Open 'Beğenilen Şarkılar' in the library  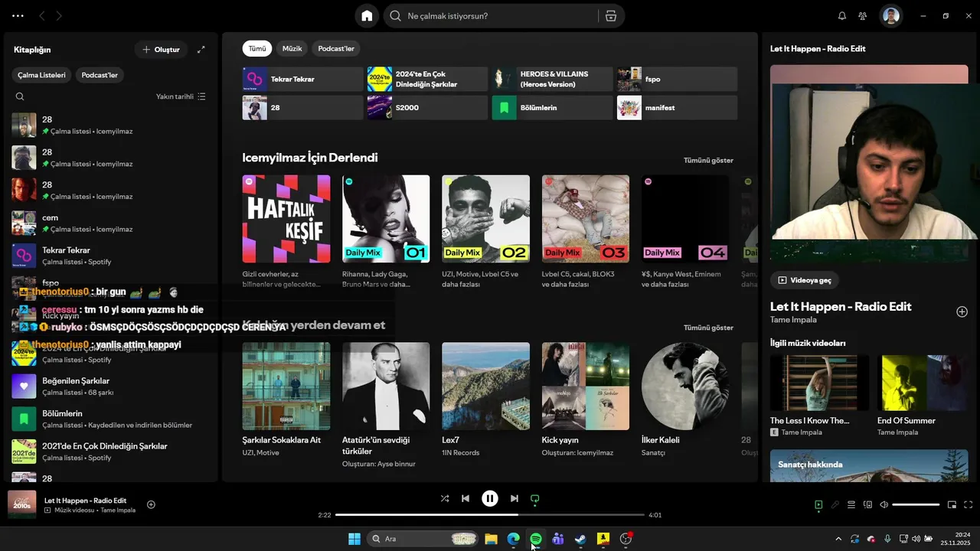pyautogui.click(x=111, y=386)
